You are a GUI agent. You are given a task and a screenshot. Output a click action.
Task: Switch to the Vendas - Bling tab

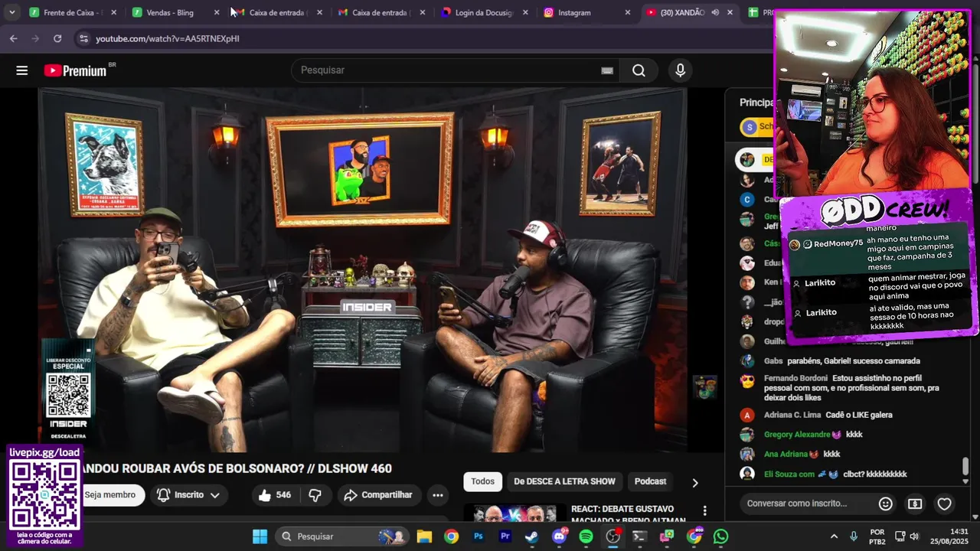coord(175,12)
